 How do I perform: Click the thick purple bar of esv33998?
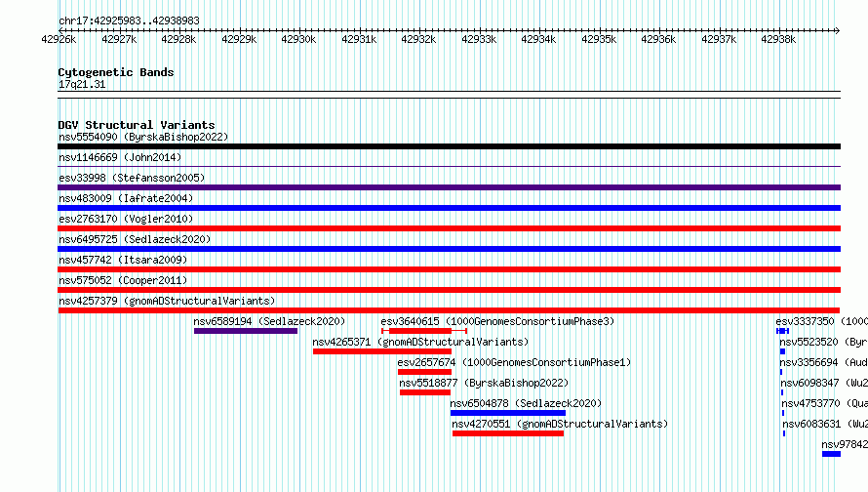tap(449, 187)
